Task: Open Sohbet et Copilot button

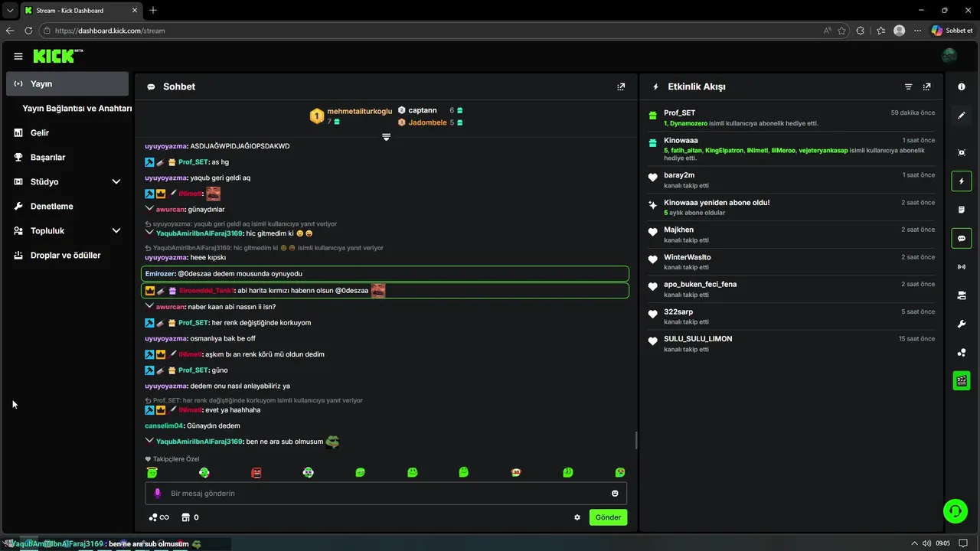Action: click(x=952, y=31)
